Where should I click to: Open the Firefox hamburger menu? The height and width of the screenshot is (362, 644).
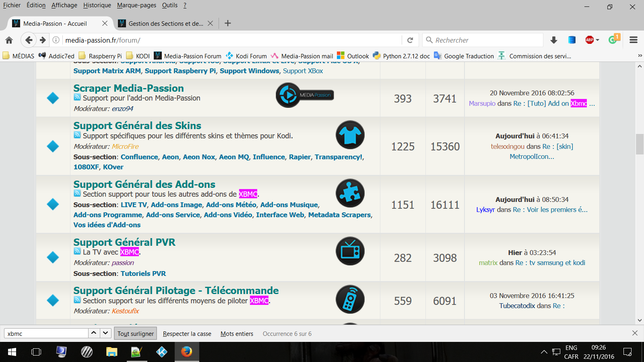coord(634,40)
